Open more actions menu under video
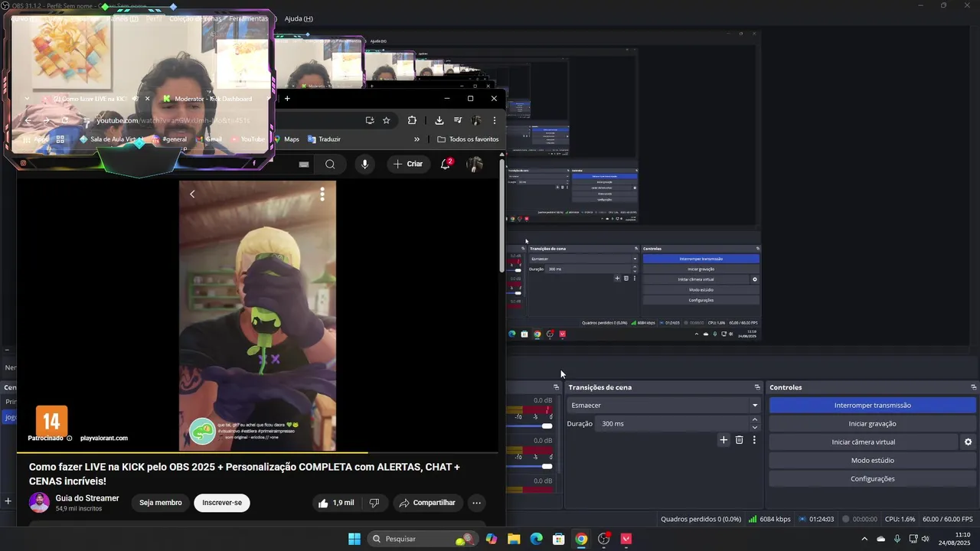Viewport: 980px width, 551px height. (x=476, y=503)
